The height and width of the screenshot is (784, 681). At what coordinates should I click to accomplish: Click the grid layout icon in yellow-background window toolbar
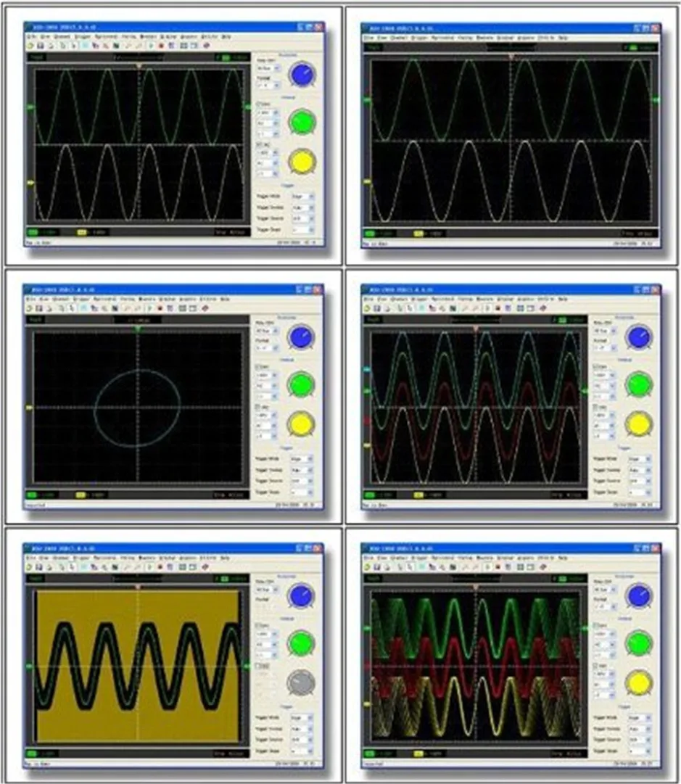(x=182, y=567)
